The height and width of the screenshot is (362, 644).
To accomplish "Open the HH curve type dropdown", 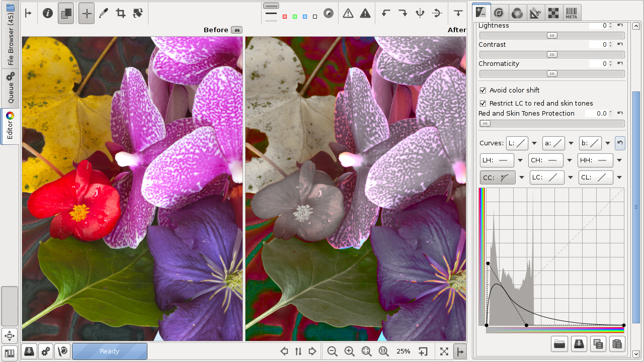I will [619, 160].
